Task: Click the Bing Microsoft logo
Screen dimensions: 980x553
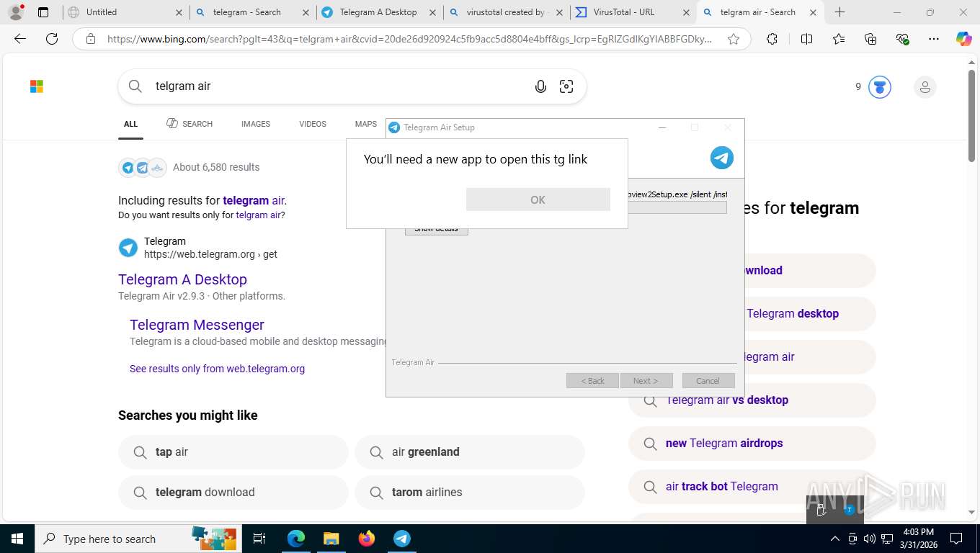Action: click(x=37, y=86)
